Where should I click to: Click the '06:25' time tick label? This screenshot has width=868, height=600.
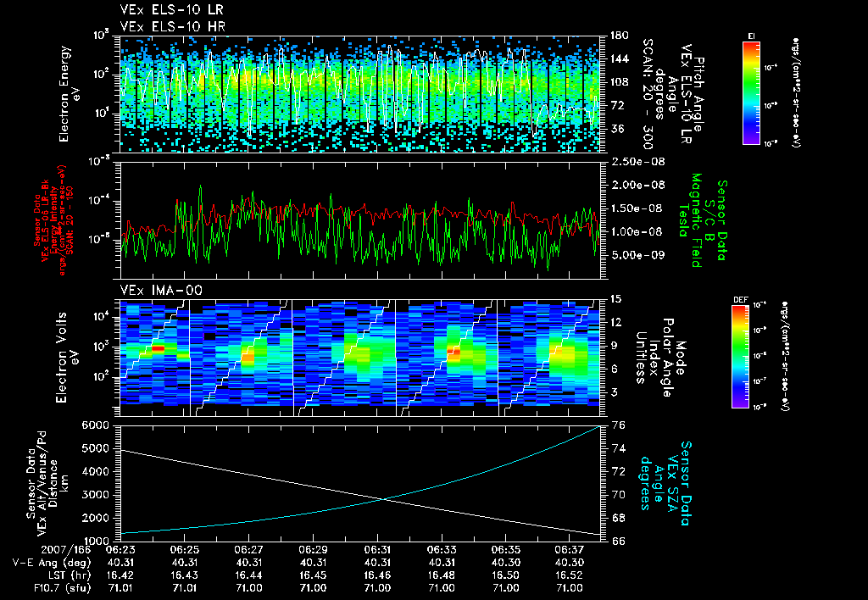(184, 550)
